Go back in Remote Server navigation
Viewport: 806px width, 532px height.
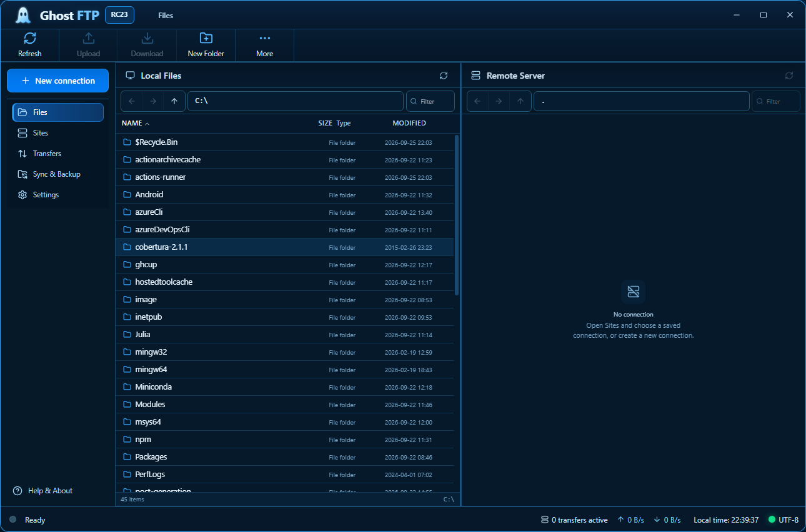tap(477, 101)
